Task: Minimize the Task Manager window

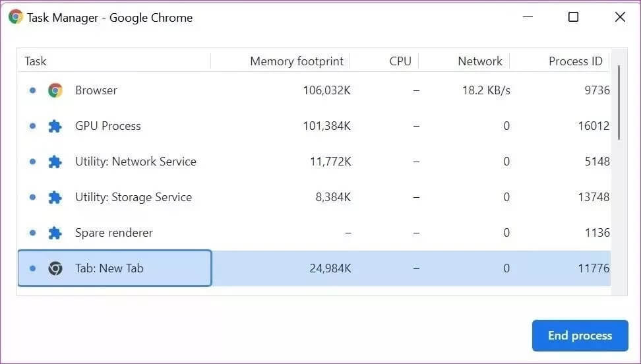Action: (x=528, y=17)
